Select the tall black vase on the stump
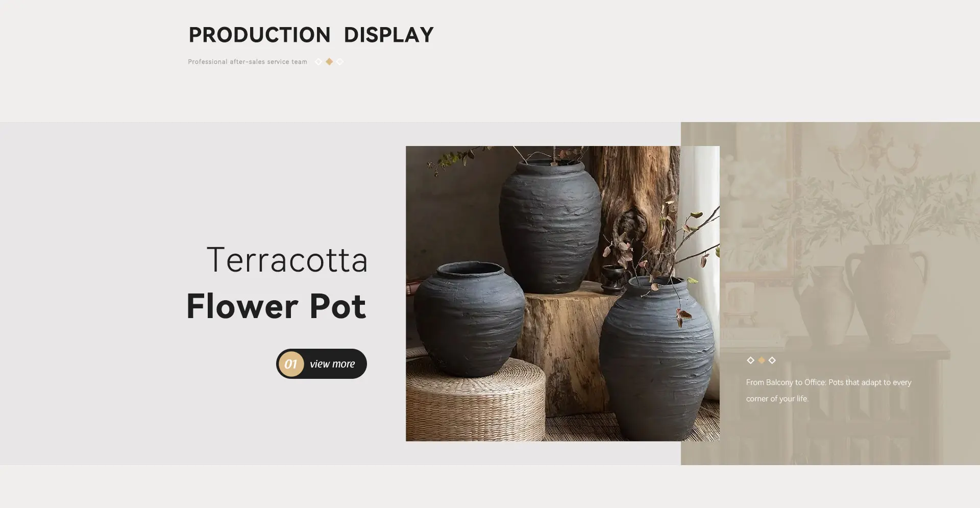The height and width of the screenshot is (508, 980). pos(550,227)
